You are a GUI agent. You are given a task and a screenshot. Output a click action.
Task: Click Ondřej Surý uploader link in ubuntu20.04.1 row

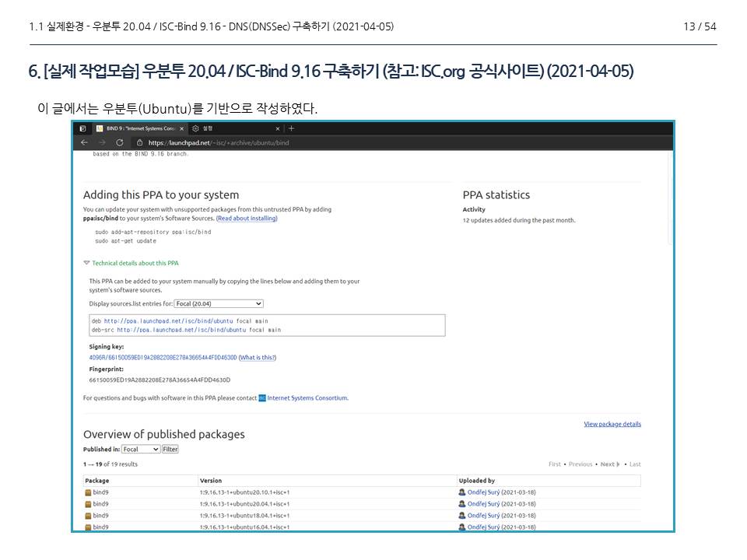[483, 504]
